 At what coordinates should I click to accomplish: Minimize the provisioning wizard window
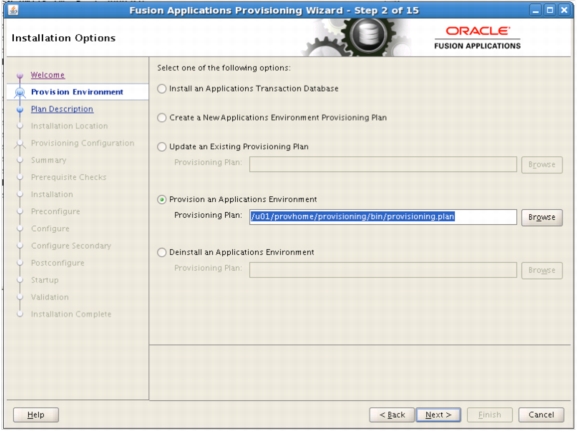click(x=536, y=10)
